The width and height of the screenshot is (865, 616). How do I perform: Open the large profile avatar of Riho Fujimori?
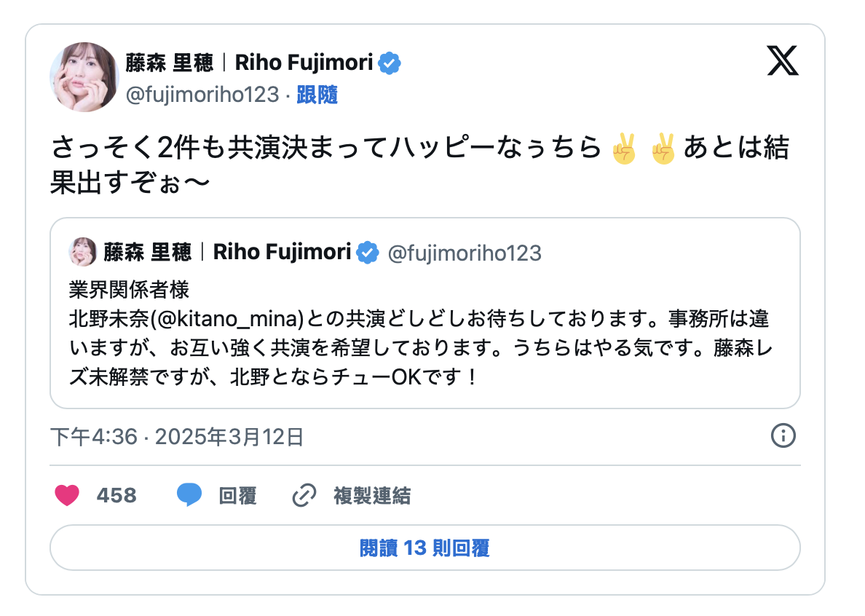pyautogui.click(x=84, y=76)
